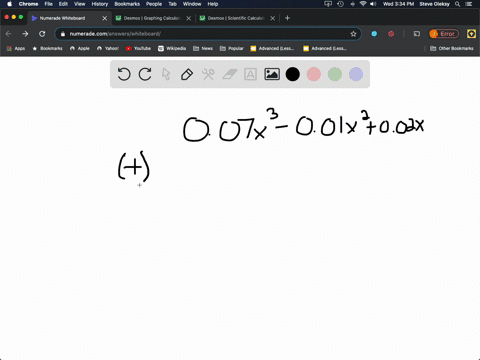480x360 pixels.
Task: Open the Wikipedia bookmark
Action: (172, 48)
